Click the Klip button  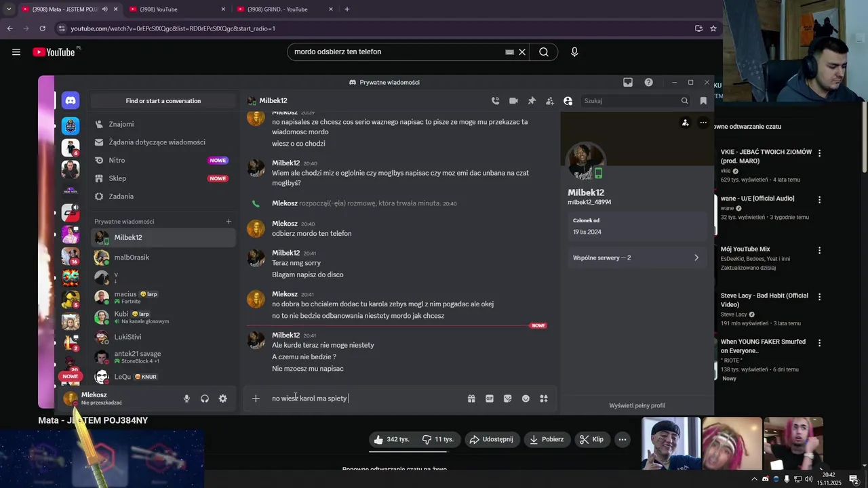(x=591, y=439)
